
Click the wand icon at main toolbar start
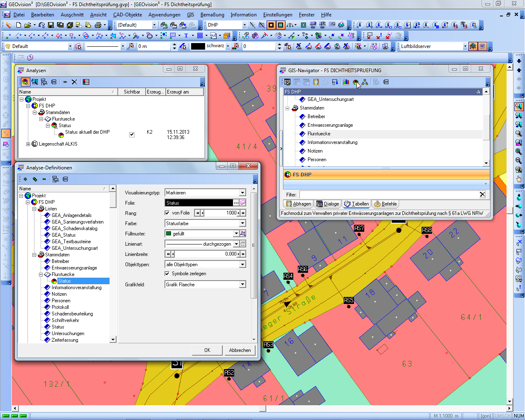point(8,25)
